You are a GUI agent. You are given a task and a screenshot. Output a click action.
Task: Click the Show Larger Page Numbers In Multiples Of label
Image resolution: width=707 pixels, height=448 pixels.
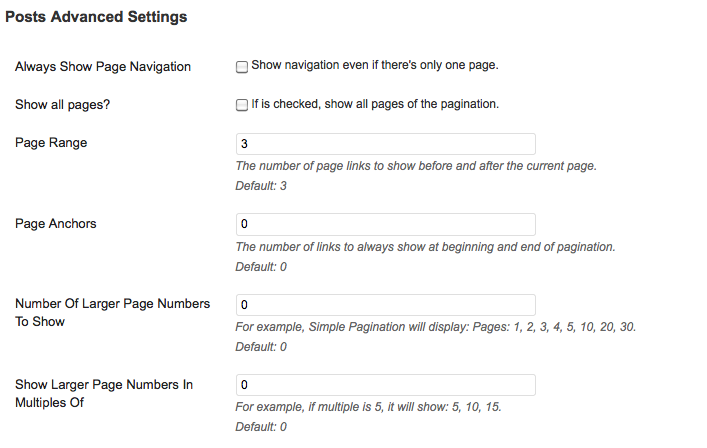pos(104,393)
